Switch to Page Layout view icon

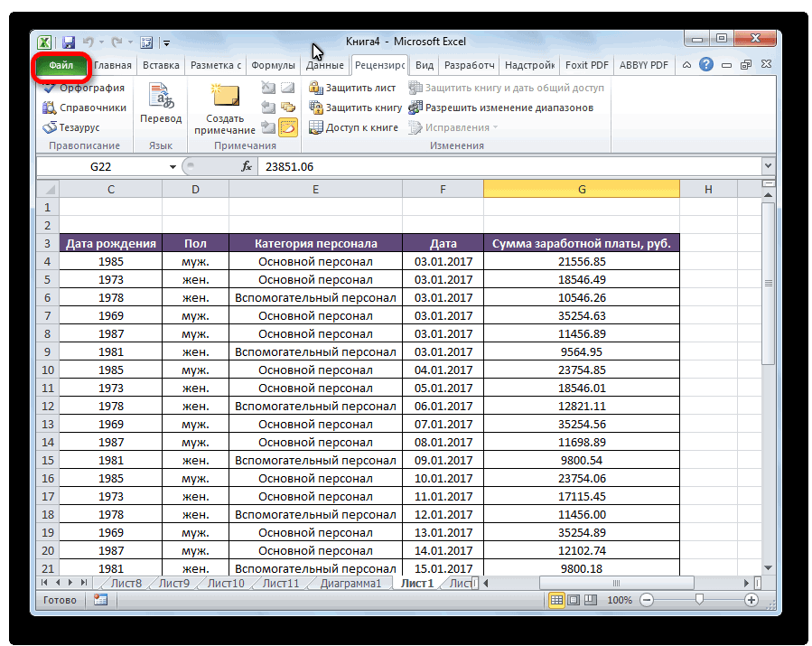coord(574,600)
